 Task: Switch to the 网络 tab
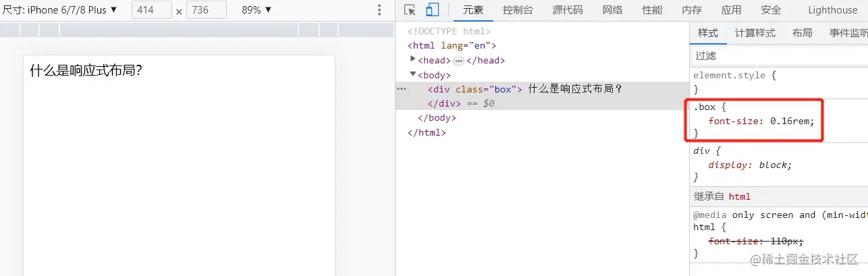click(612, 10)
